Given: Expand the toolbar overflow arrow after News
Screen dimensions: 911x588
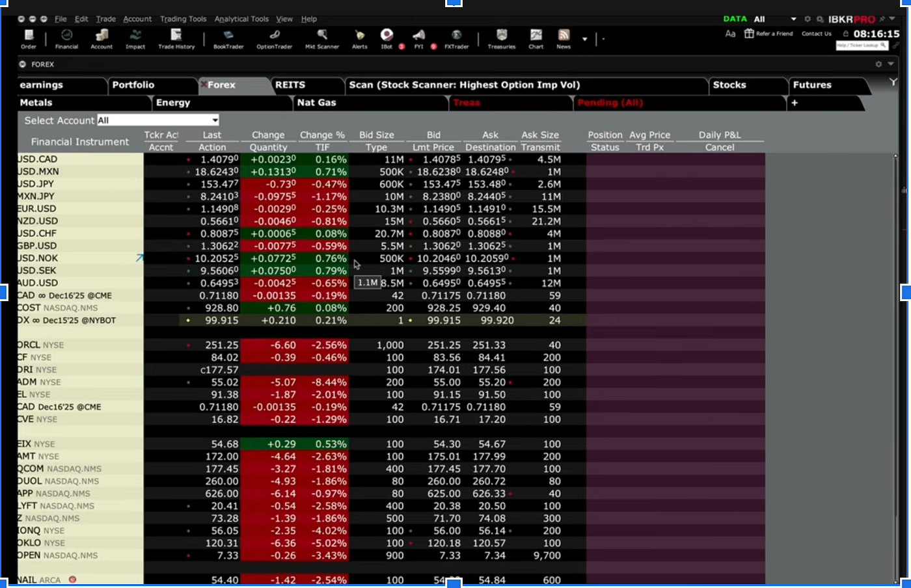Looking at the screenshot, I should [x=584, y=39].
